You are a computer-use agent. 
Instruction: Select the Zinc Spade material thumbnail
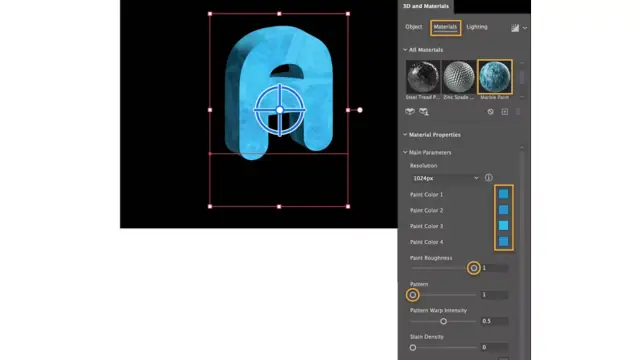point(459,77)
